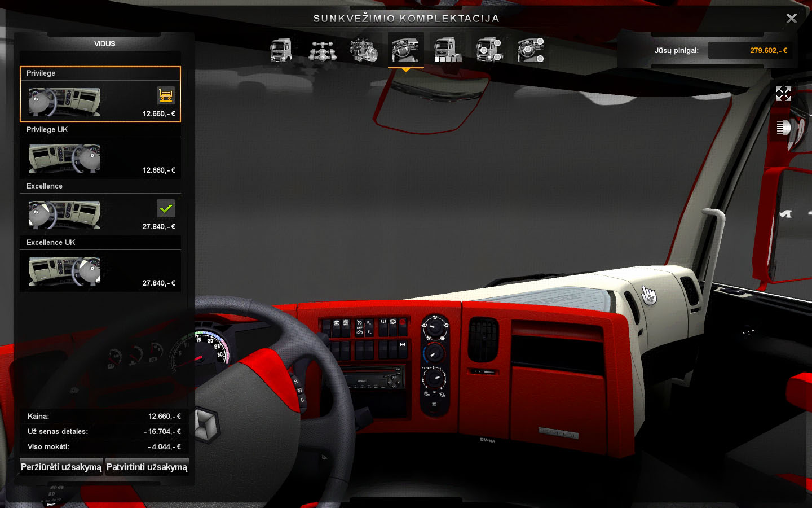This screenshot has height=508, width=812.
Task: Open the interior accessories category
Action: point(530,50)
